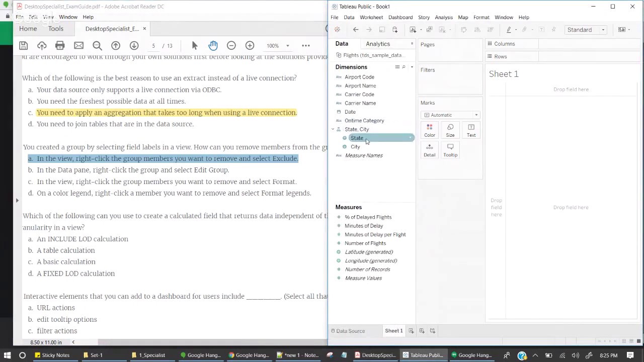Screen dimensions: 644x362
Task: Click the Tooltip mark card button
Action: click(x=450, y=150)
